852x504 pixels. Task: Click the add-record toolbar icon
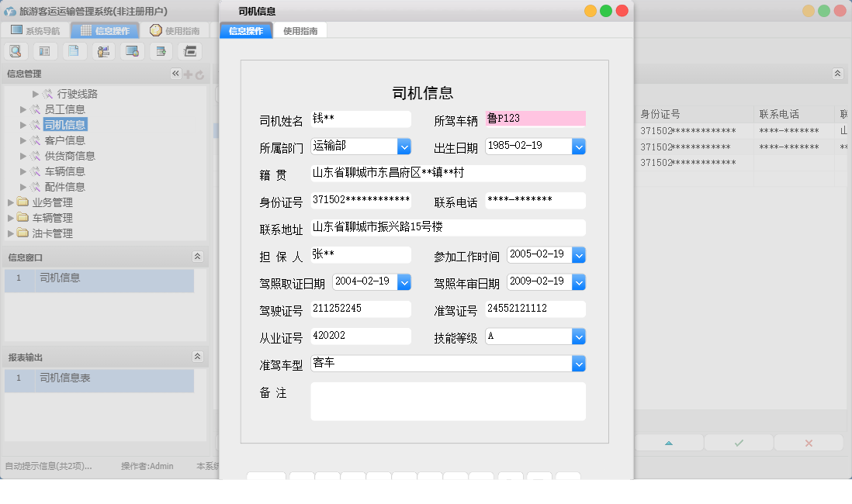click(160, 50)
